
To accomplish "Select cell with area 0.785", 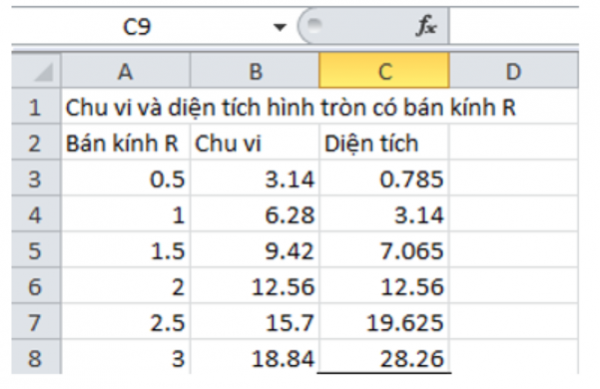I will pyautogui.click(x=384, y=178).
